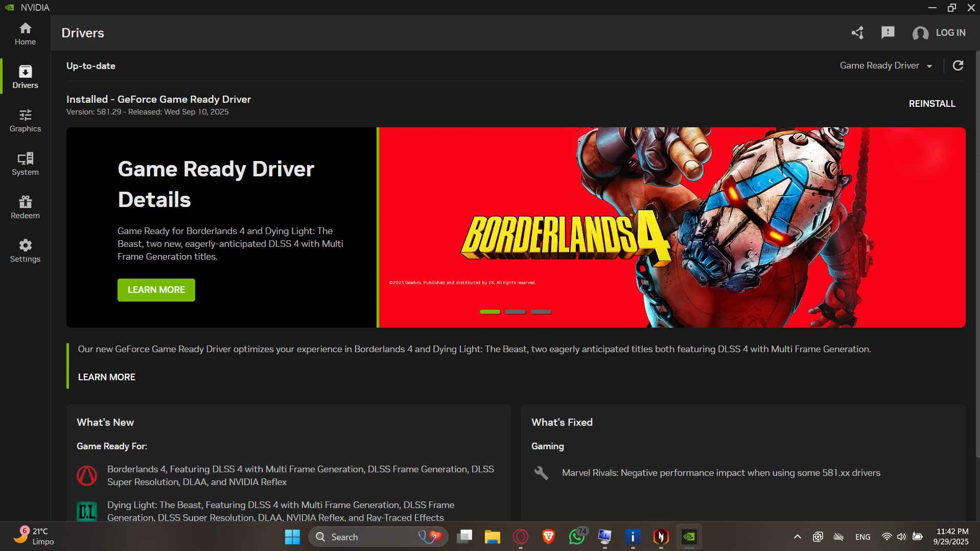Click the NVIDIA logo in title bar

click(x=9, y=7)
